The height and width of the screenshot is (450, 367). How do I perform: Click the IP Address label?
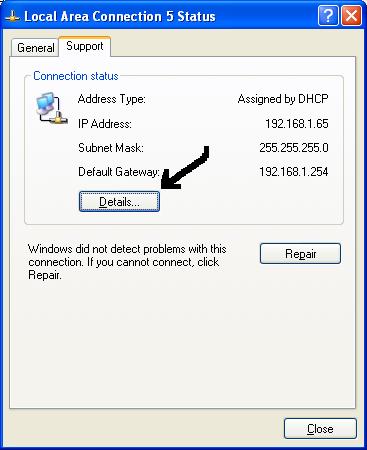[x=105, y=124]
